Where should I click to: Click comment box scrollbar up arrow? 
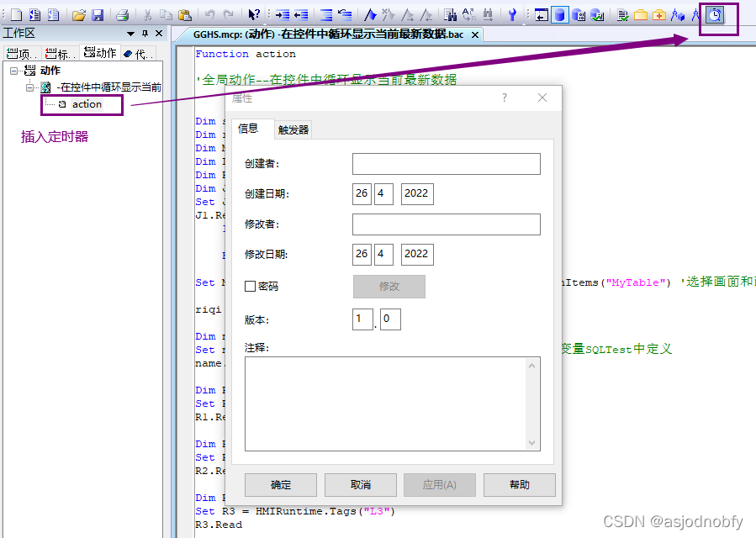click(531, 366)
